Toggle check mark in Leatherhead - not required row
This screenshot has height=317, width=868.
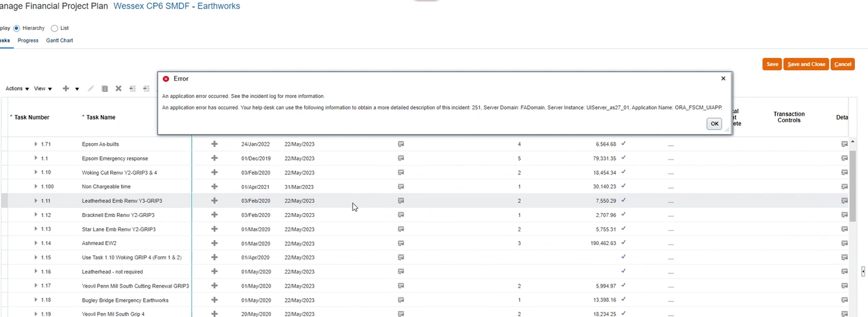click(623, 271)
